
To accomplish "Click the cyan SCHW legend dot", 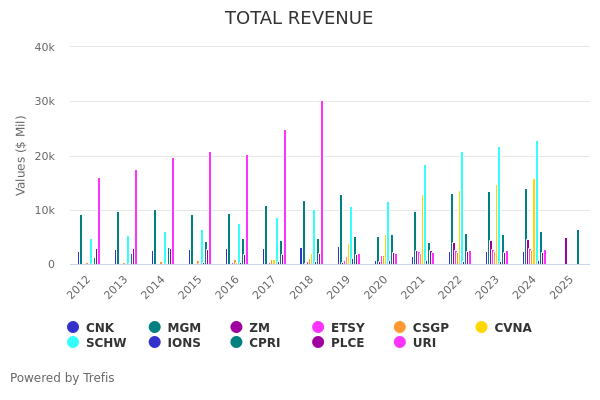I will point(73,343).
